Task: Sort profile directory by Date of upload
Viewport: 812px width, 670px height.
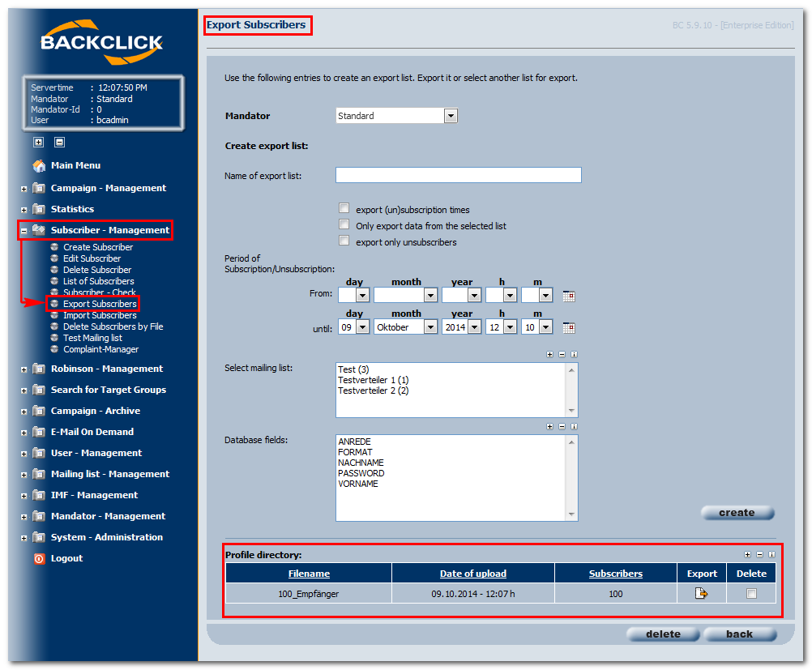Action: [472, 574]
